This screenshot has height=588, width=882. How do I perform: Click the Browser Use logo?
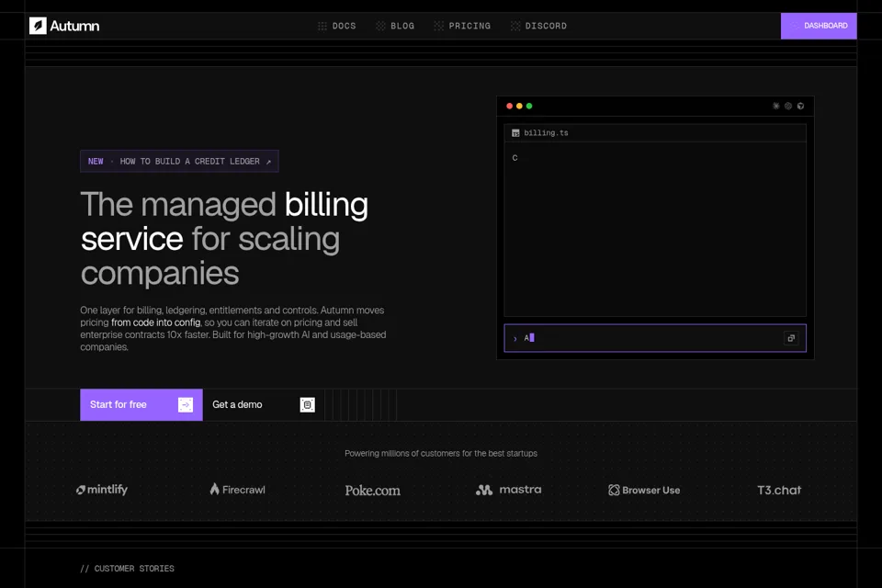644,490
